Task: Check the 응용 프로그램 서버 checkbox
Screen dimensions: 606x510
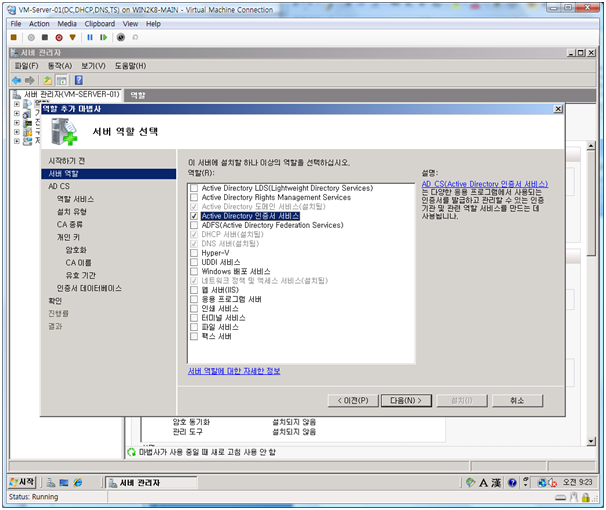Action: tap(194, 299)
